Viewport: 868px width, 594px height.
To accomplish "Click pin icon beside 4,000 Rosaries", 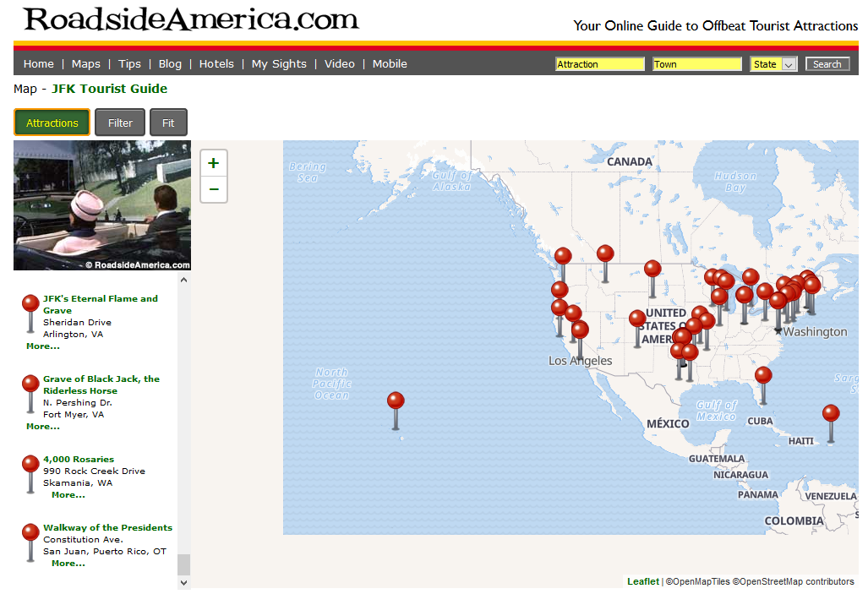I will tap(30, 474).
